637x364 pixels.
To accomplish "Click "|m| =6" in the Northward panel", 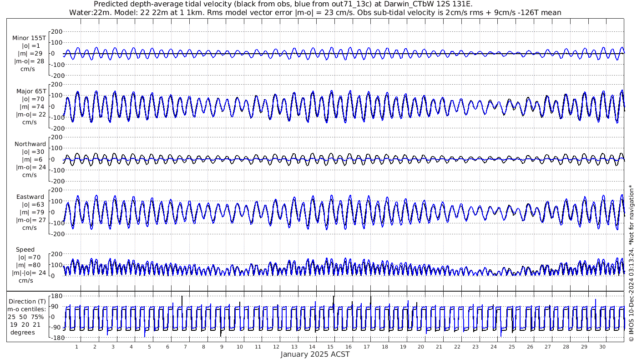I will point(32,159).
